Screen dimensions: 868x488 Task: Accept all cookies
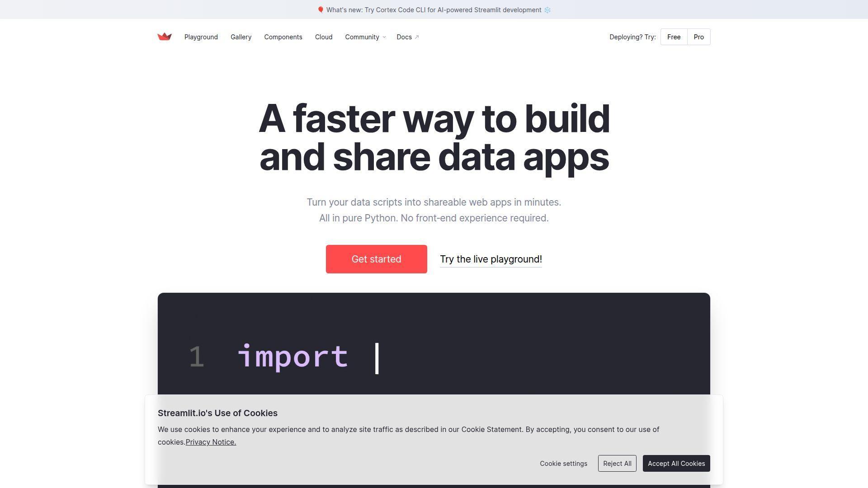(x=676, y=464)
